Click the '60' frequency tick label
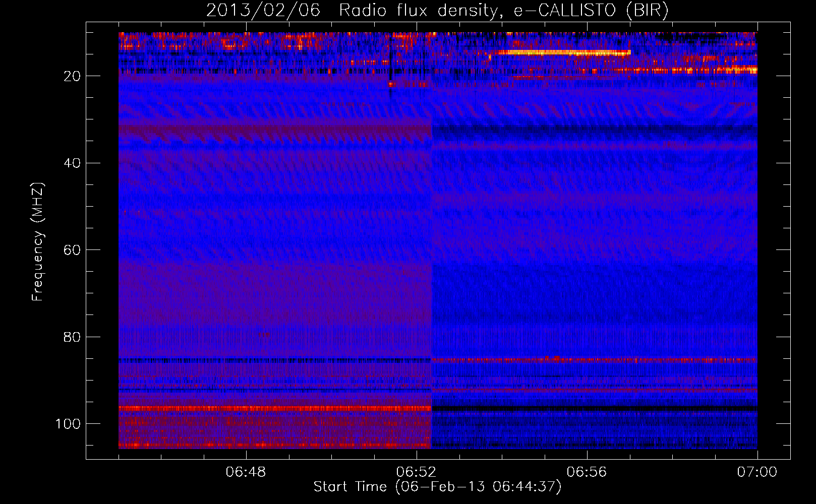The width and height of the screenshot is (816, 504). [73, 250]
